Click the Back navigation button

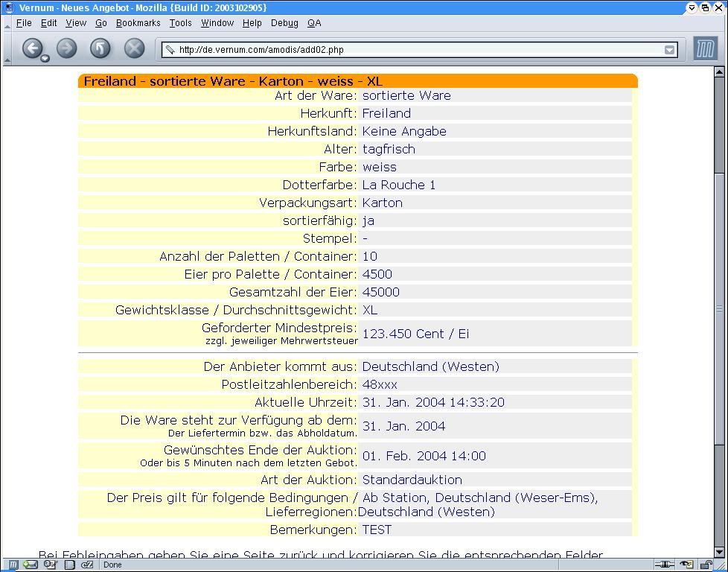32,49
